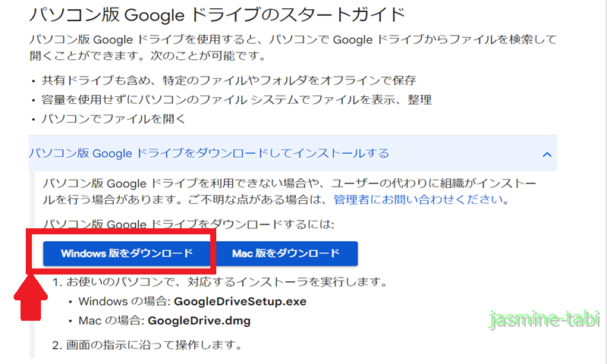
Task: Click the bullet 容量を使用せずにパソコンのファイル システム
Action: point(236,100)
